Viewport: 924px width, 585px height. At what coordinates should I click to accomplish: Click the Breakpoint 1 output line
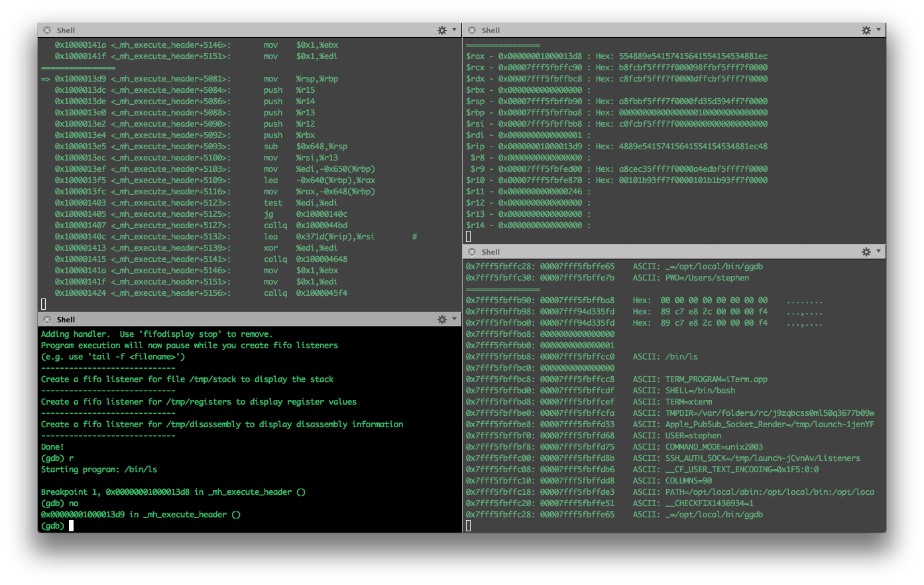173,492
